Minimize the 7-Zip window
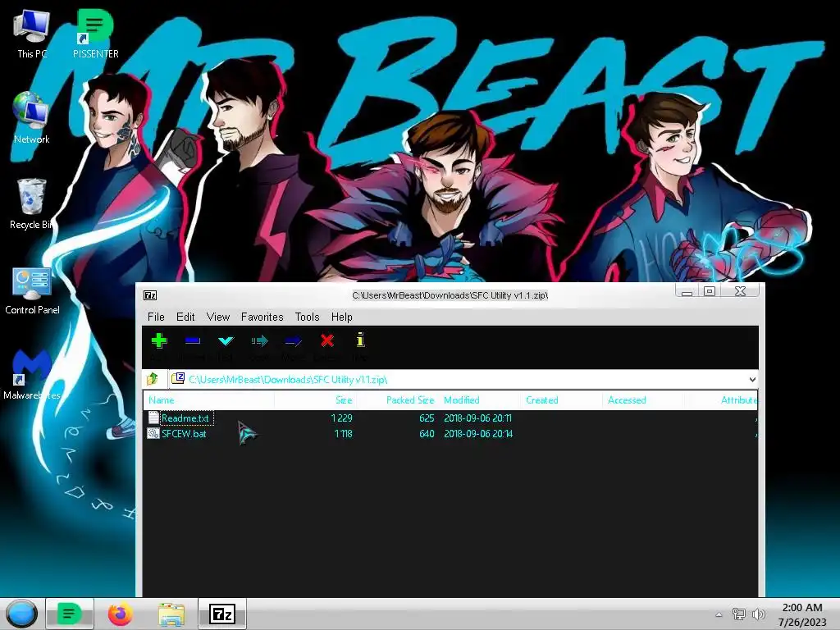The image size is (840, 630). (687, 291)
